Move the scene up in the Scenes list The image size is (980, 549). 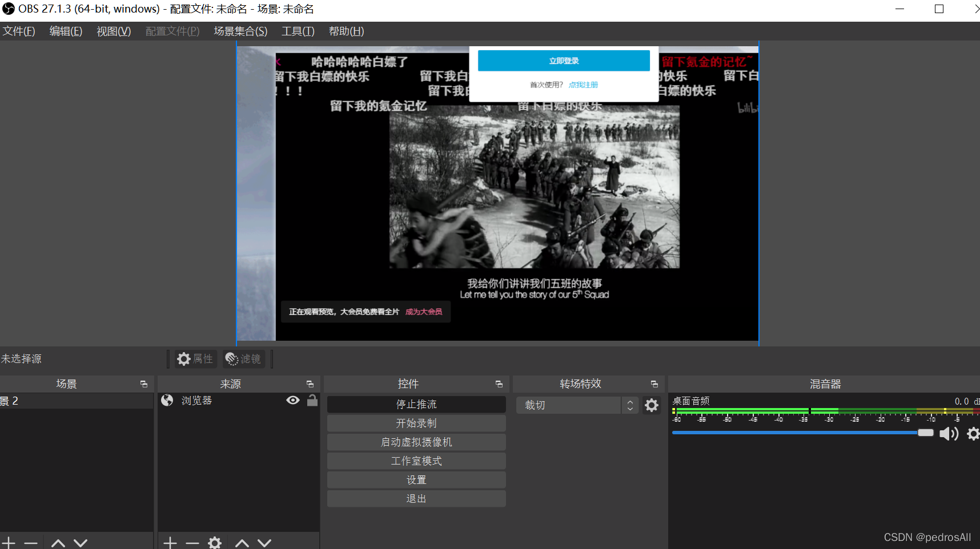point(58,543)
